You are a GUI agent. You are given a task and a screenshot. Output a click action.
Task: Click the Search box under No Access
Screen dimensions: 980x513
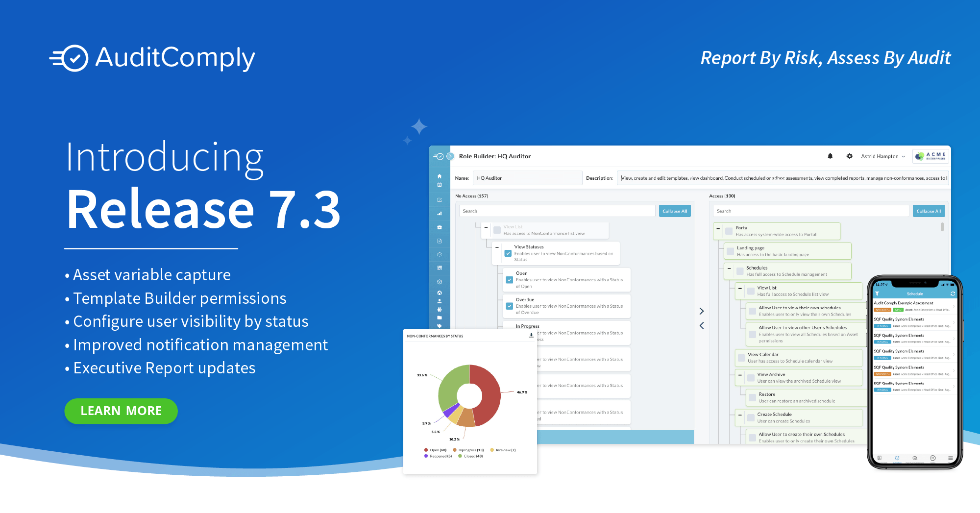(x=557, y=211)
